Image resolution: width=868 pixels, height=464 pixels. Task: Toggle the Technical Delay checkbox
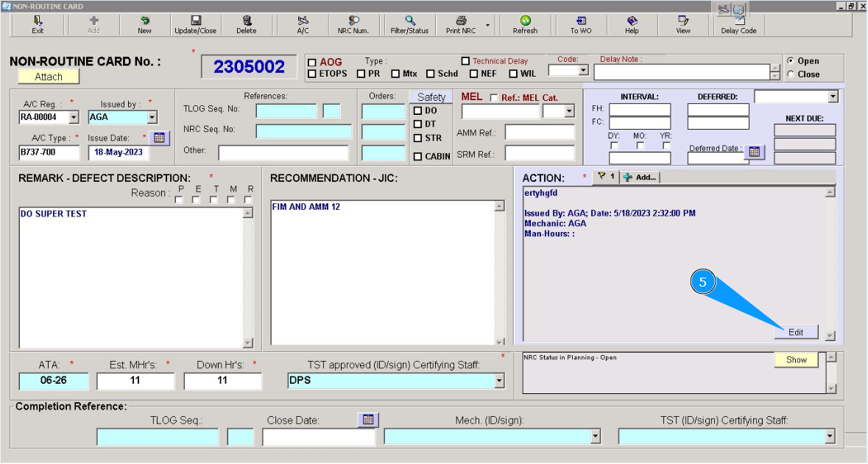pyautogui.click(x=465, y=61)
